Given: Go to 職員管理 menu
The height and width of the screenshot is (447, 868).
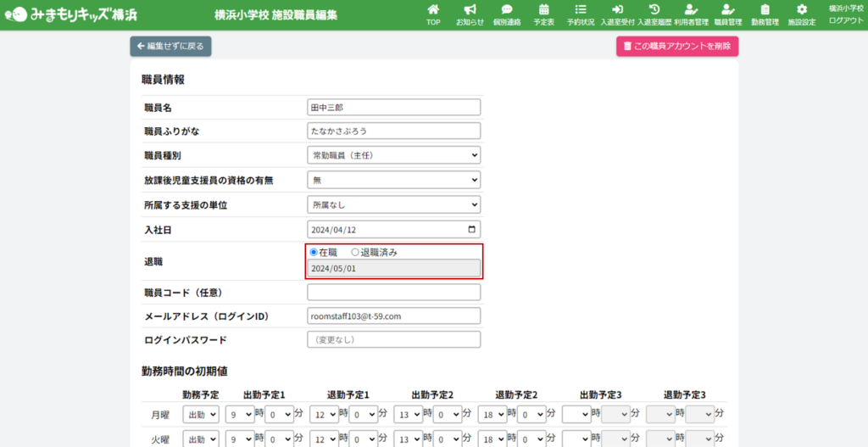Looking at the screenshot, I should 727,14.
